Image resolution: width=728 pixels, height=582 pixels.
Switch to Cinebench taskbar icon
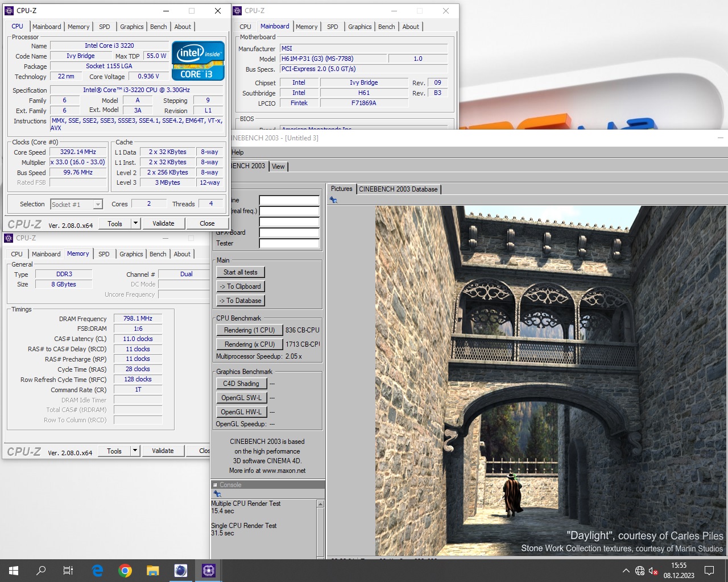(x=180, y=571)
